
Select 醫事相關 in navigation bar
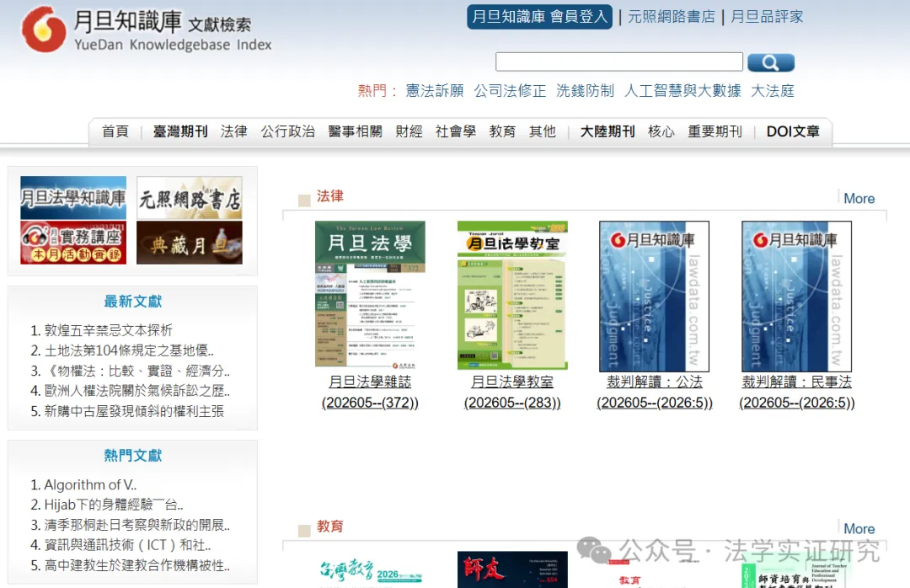pyautogui.click(x=356, y=131)
